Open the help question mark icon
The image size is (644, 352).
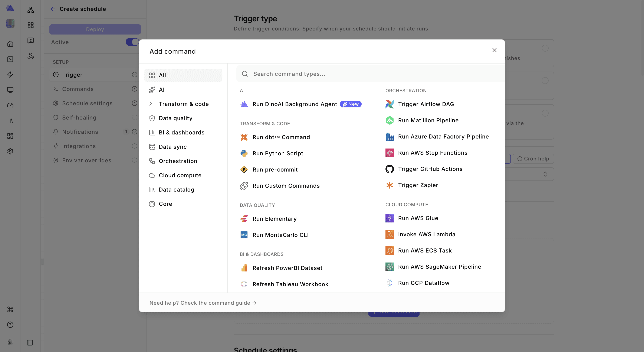10,325
